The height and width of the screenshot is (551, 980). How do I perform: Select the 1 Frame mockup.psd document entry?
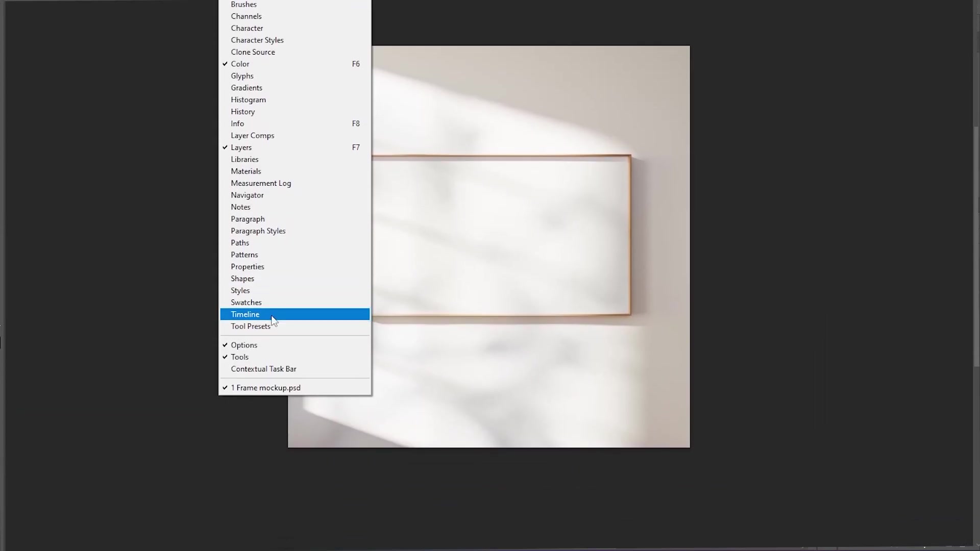click(x=265, y=387)
